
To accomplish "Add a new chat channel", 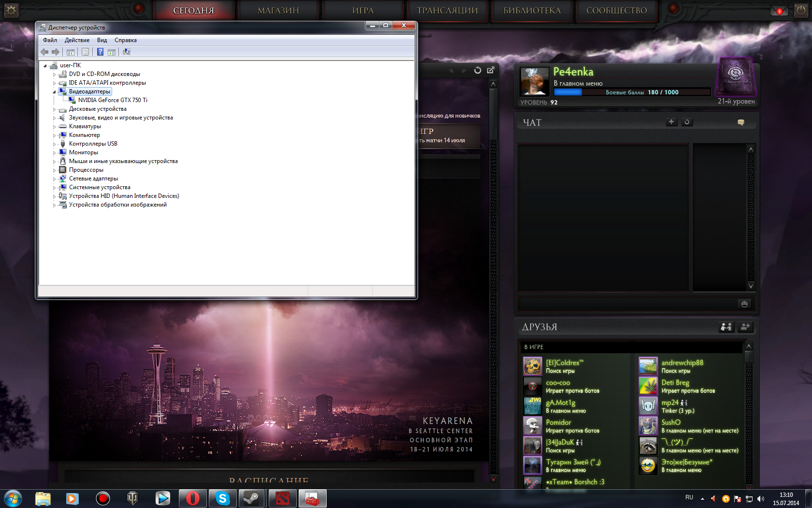I will click(671, 122).
